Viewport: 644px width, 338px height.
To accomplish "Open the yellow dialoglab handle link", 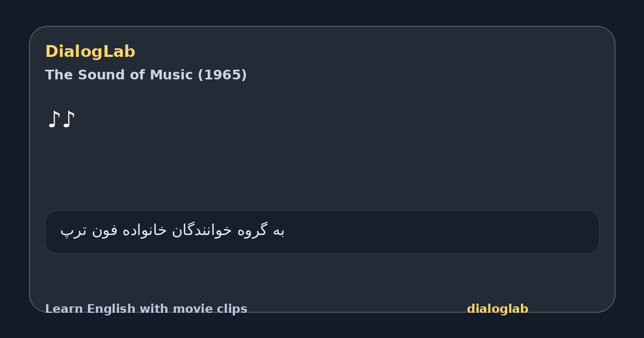I will 497,309.
